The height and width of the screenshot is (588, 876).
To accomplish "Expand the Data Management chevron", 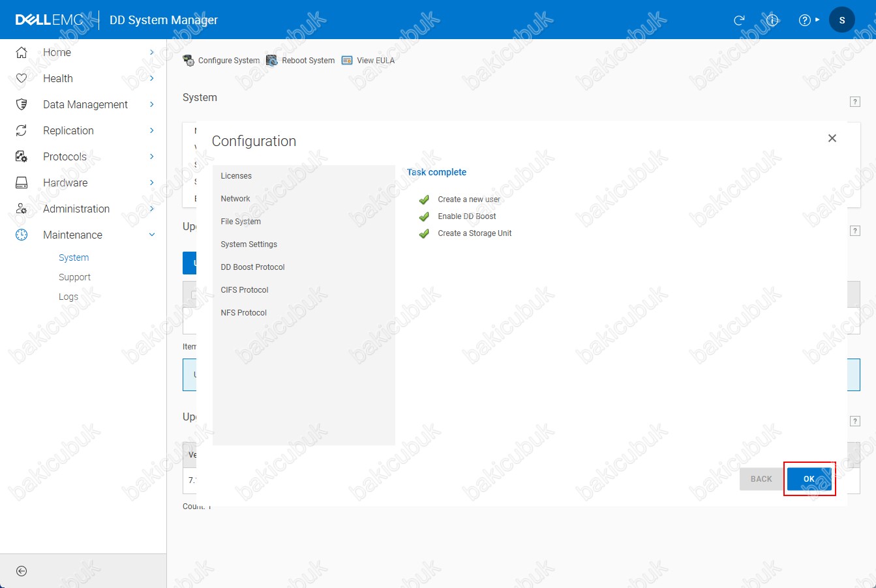I will point(152,104).
